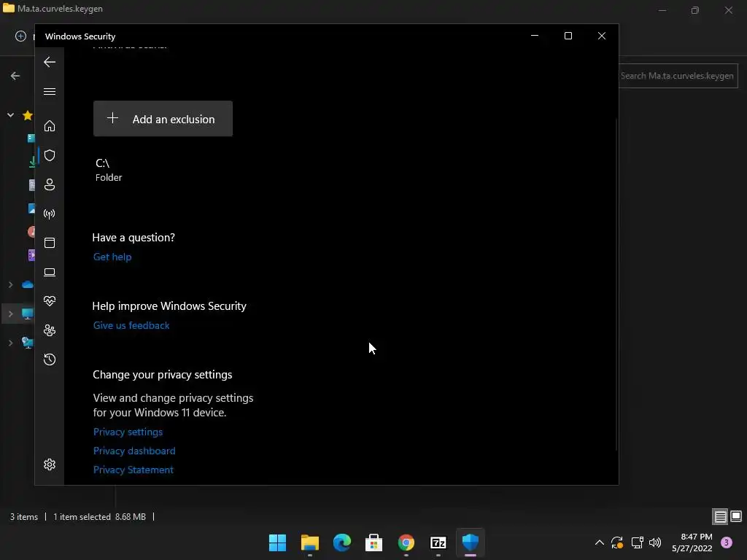Image resolution: width=747 pixels, height=560 pixels.
Task: Open Family options icon
Action: pyautogui.click(x=50, y=330)
